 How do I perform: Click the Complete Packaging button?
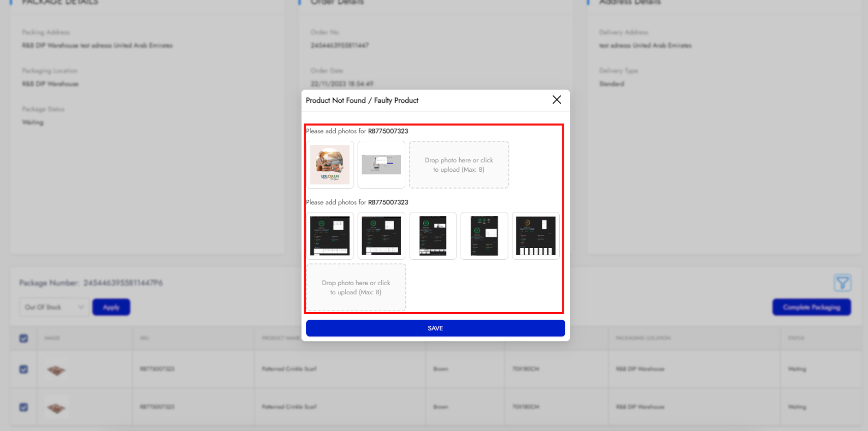pos(811,307)
